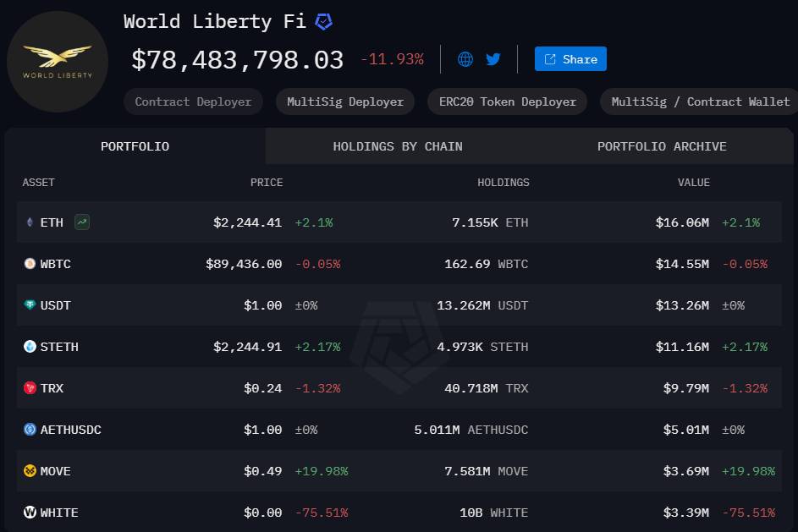Open the Twitter bird icon

[x=493, y=59]
